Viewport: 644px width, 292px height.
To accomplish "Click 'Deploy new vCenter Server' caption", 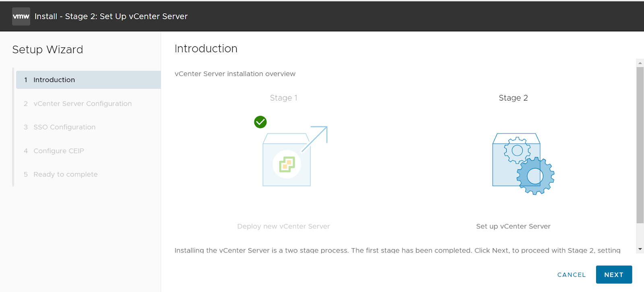I will point(283,226).
